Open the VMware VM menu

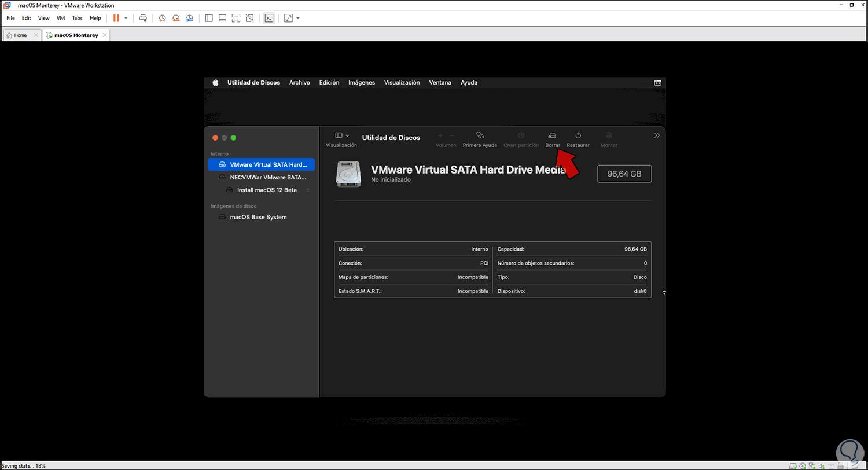(61, 18)
